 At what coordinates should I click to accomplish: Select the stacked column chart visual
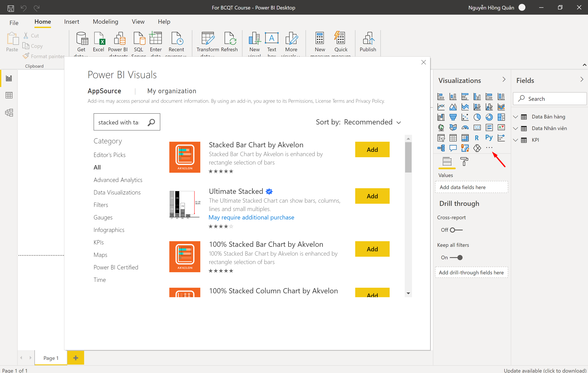(x=453, y=96)
